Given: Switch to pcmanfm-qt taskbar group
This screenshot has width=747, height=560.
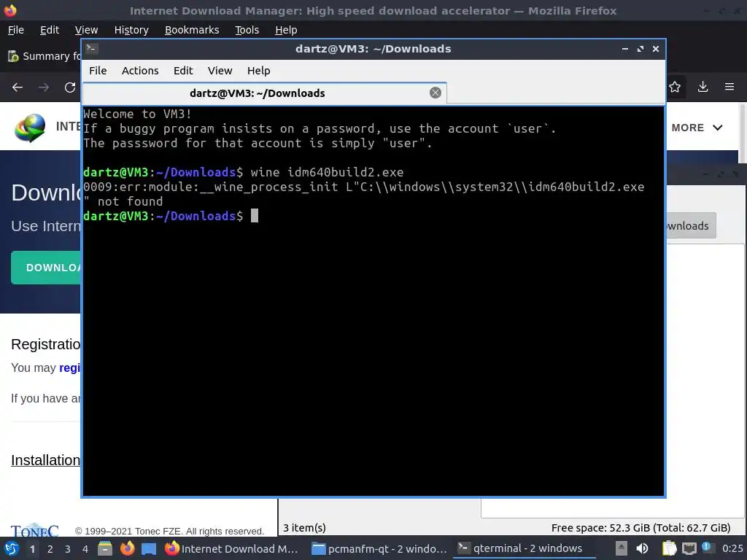Looking at the screenshot, I should coord(379,548).
